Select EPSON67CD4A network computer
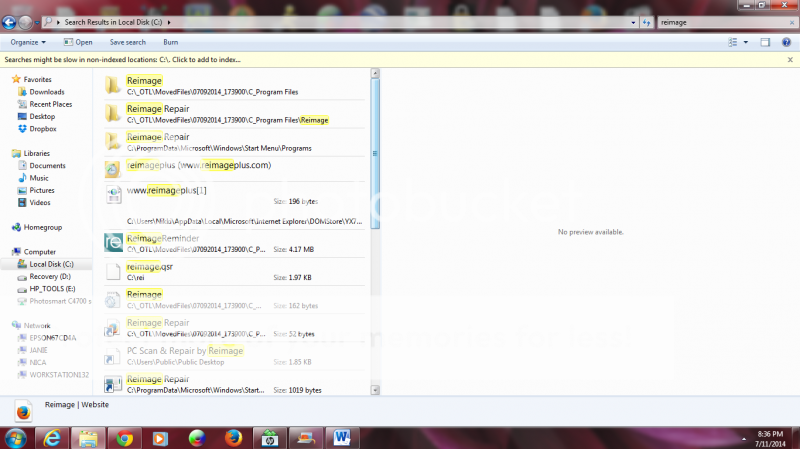This screenshot has height=449, width=800. pos(52,337)
